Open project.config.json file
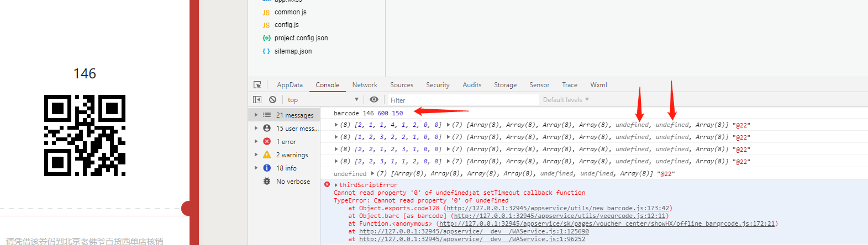868x245 pixels. (301, 38)
